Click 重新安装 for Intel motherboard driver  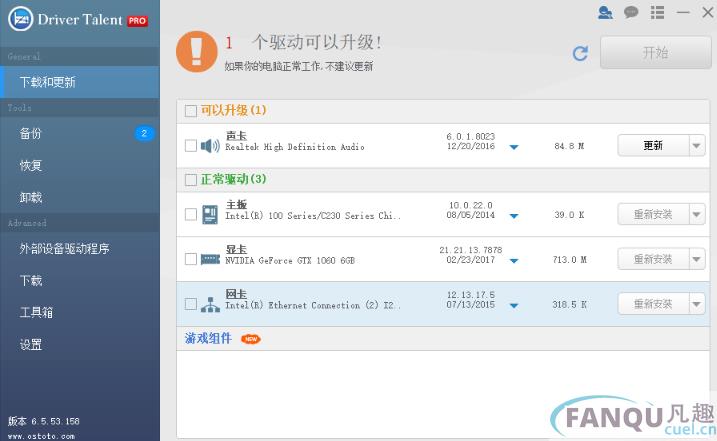click(x=653, y=215)
